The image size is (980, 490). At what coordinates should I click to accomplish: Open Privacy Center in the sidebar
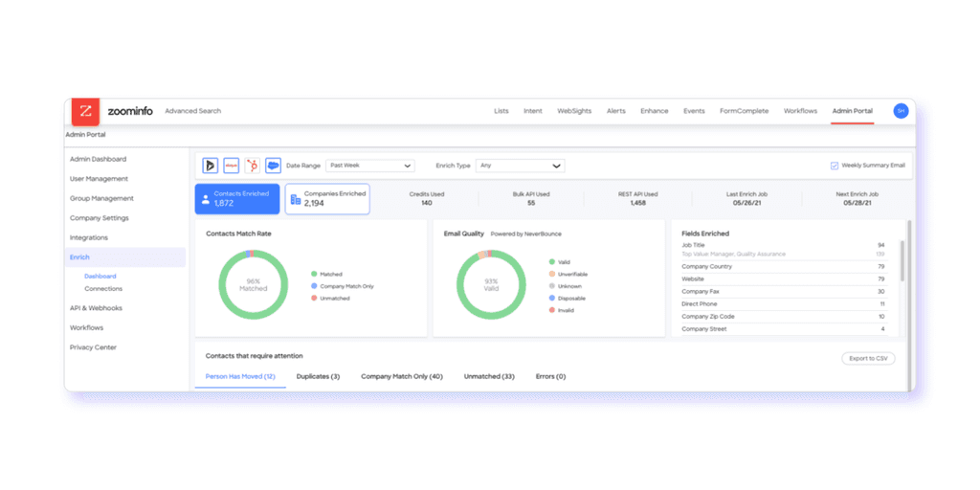tap(93, 347)
